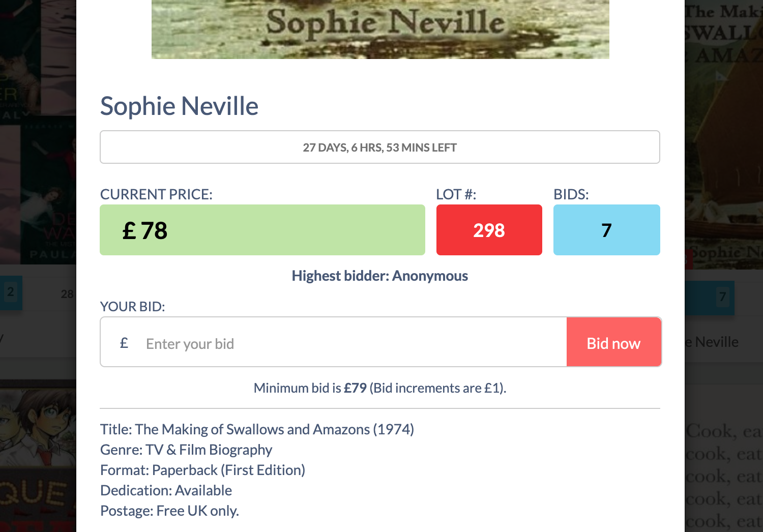Screen dimensions: 763x532
Task: Click the minimum bid £79 notice
Action: [379, 388]
